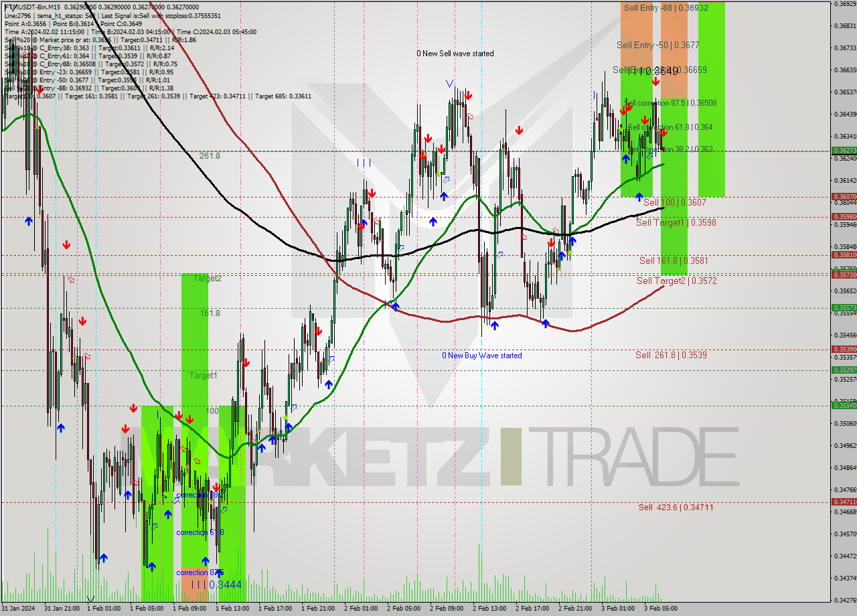Click the 0.36929 top price scale value
Viewport: 857px width, 616px height.
point(845,4)
